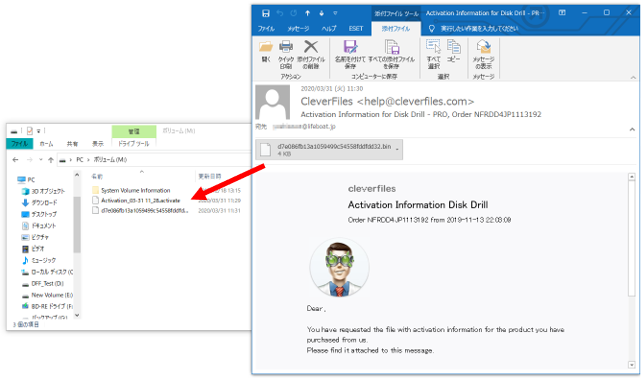Click the Undo arrow in Outlook title bar
This screenshot has width=643, height=378.
pos(280,13)
